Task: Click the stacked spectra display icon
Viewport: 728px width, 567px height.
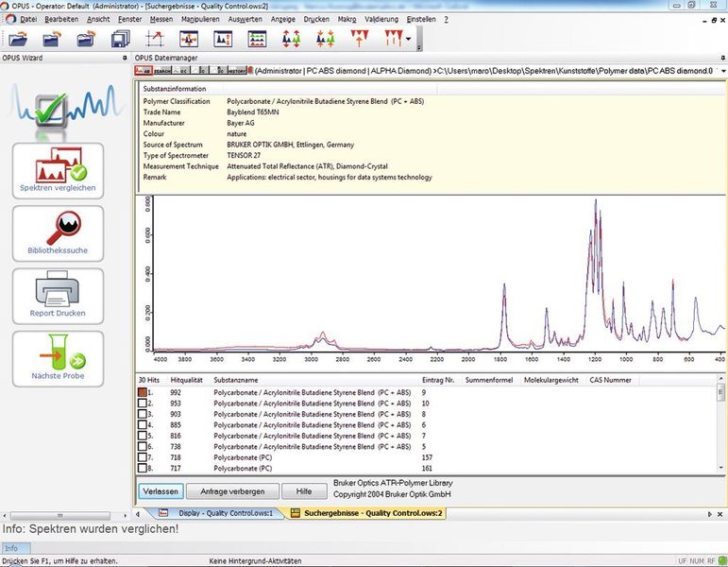Action: point(257,39)
